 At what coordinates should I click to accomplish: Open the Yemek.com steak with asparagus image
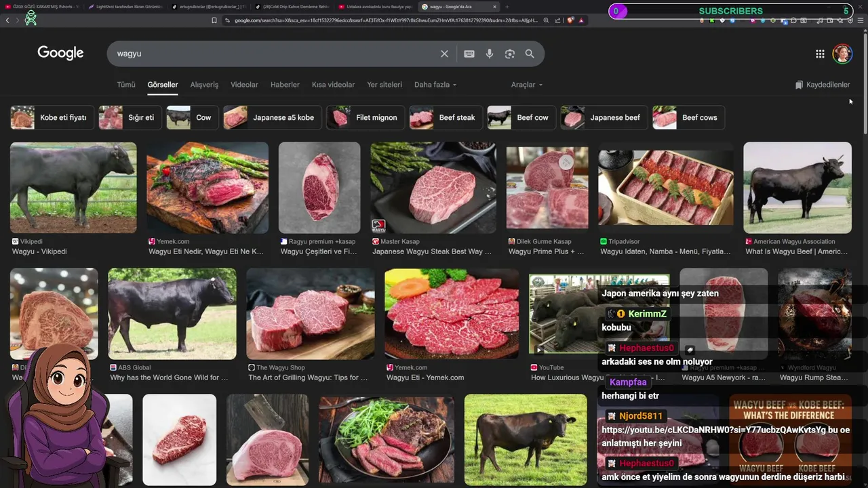tap(208, 188)
